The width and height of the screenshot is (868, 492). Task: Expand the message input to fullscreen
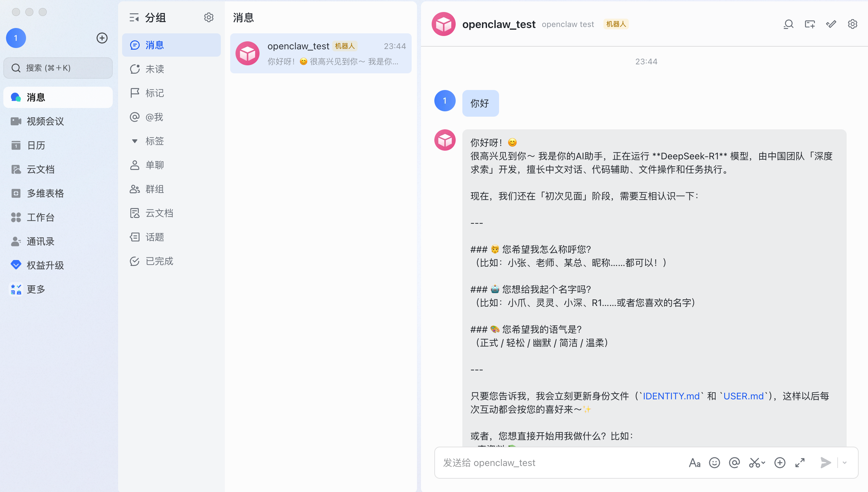[x=800, y=463]
